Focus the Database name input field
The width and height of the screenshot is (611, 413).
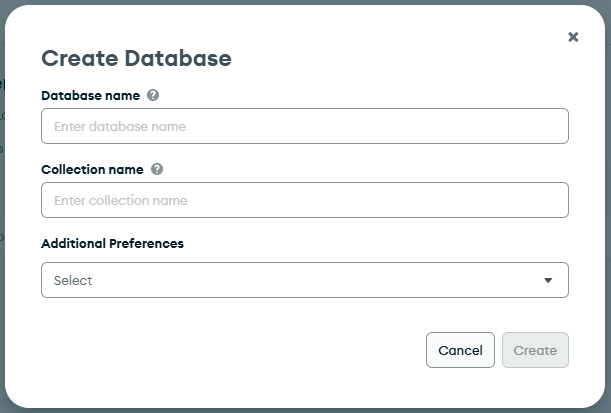pos(305,126)
